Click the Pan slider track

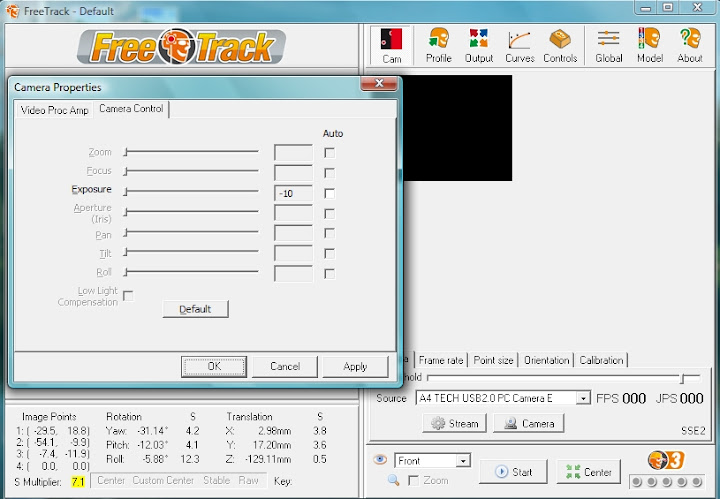click(x=191, y=232)
